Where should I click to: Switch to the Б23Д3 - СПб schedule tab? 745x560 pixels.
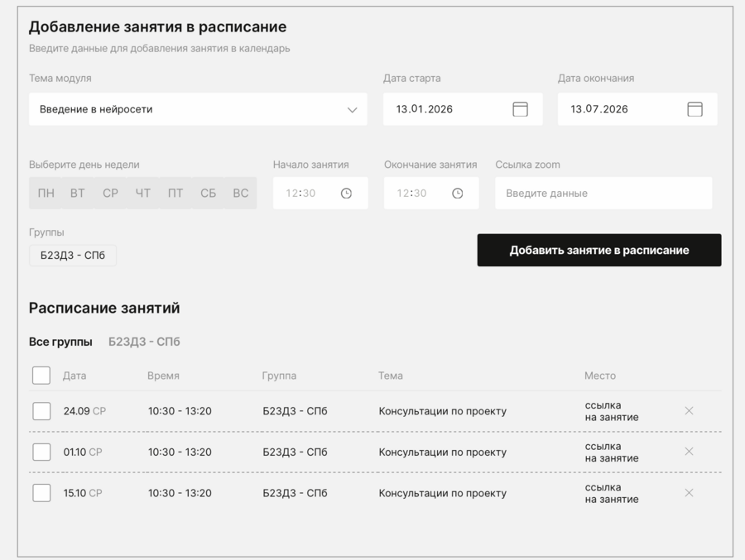(x=144, y=342)
